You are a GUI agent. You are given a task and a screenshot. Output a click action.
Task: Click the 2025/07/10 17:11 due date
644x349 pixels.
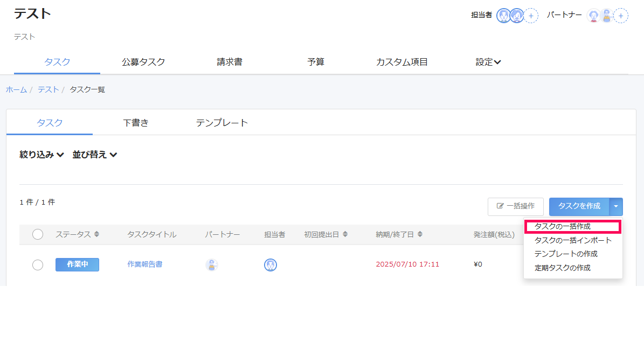[x=407, y=264]
